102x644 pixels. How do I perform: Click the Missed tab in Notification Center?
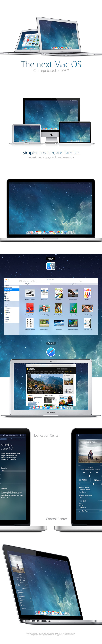click(21, 439)
